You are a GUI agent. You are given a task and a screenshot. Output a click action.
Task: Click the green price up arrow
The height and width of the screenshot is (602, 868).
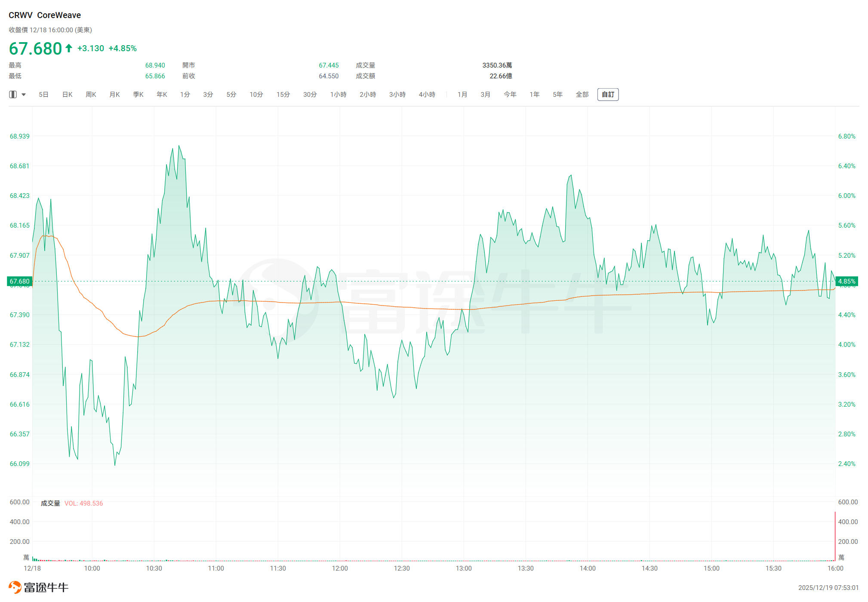pyautogui.click(x=69, y=48)
